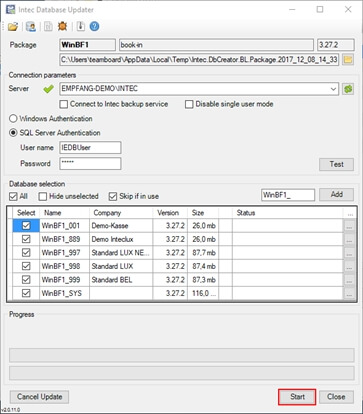363x414 pixels.
Task: Select SQL Server Authentication option
Action: click(13, 133)
